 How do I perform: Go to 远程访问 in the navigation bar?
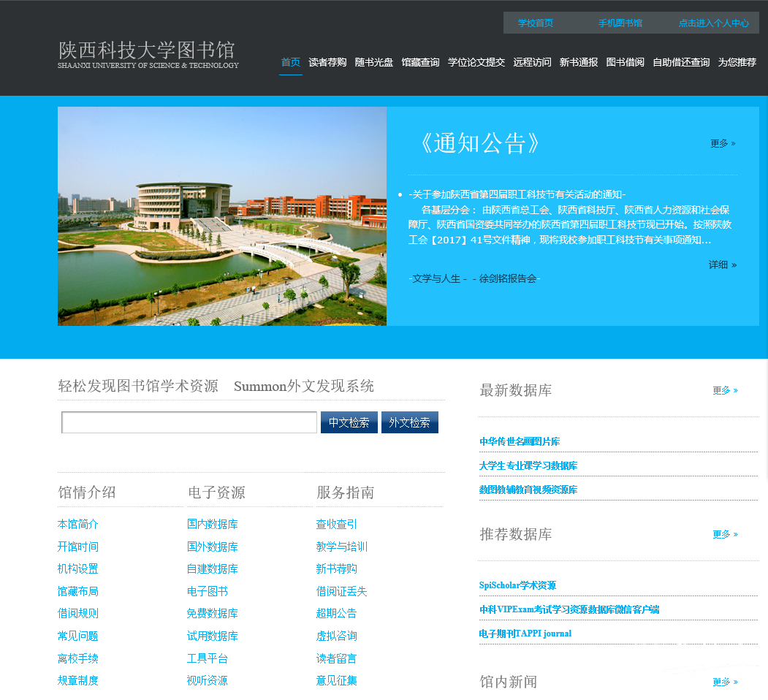point(532,62)
